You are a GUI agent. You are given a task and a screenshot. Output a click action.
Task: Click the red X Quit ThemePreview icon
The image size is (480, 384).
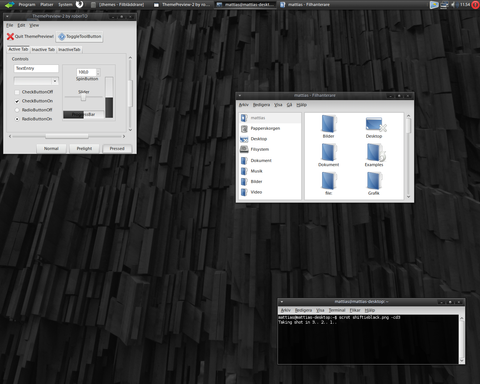click(x=10, y=37)
